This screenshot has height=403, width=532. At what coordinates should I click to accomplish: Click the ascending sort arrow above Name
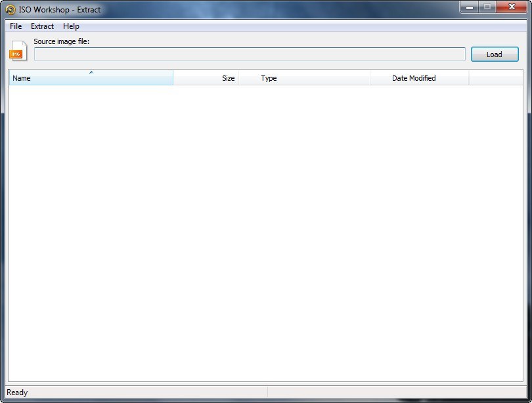[x=91, y=74]
